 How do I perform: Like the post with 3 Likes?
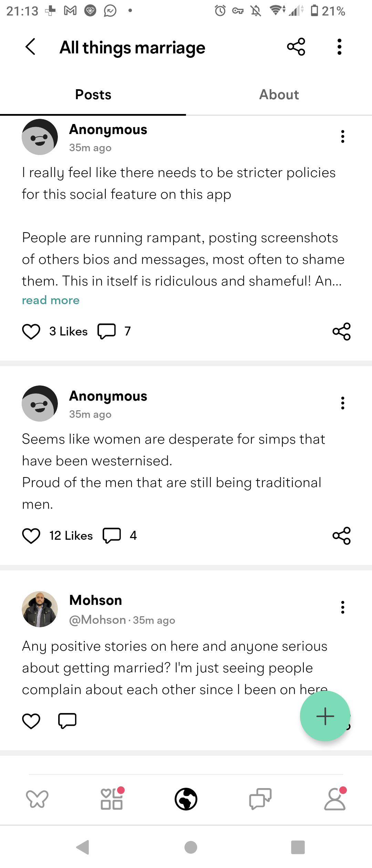click(31, 331)
